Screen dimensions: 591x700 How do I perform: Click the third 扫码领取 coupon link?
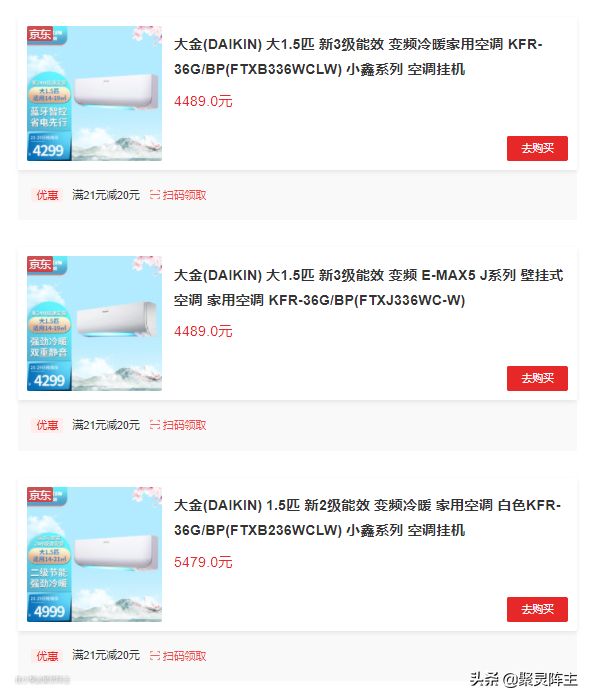pos(184,656)
